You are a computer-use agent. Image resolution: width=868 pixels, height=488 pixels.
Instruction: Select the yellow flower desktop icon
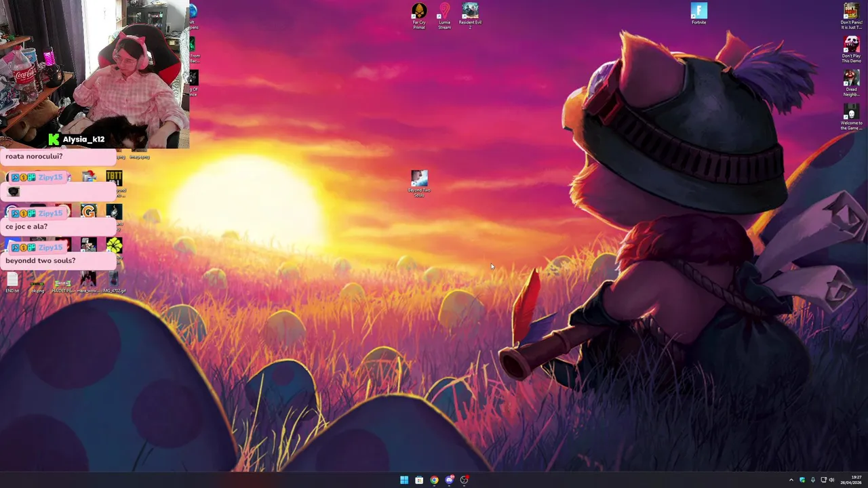[114, 245]
